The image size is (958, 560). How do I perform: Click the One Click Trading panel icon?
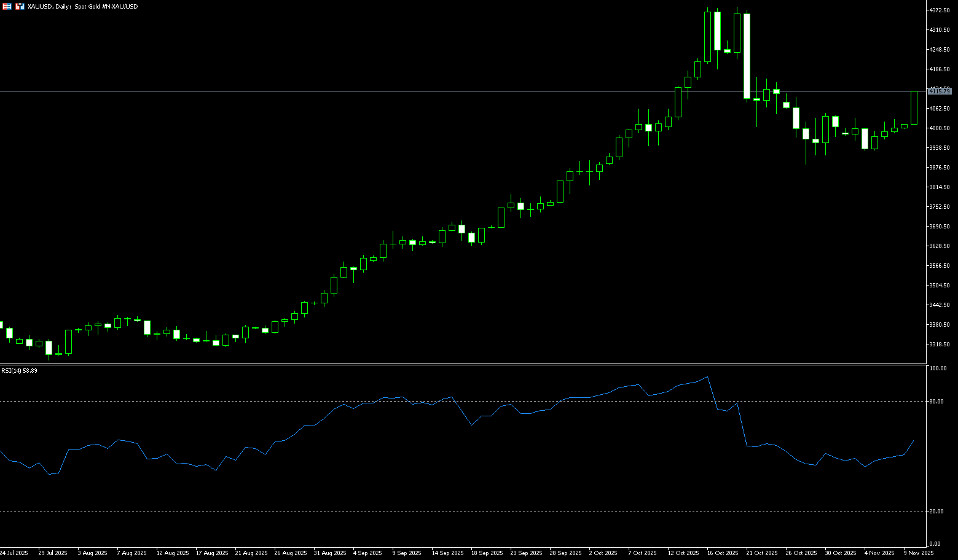(x=7, y=6)
